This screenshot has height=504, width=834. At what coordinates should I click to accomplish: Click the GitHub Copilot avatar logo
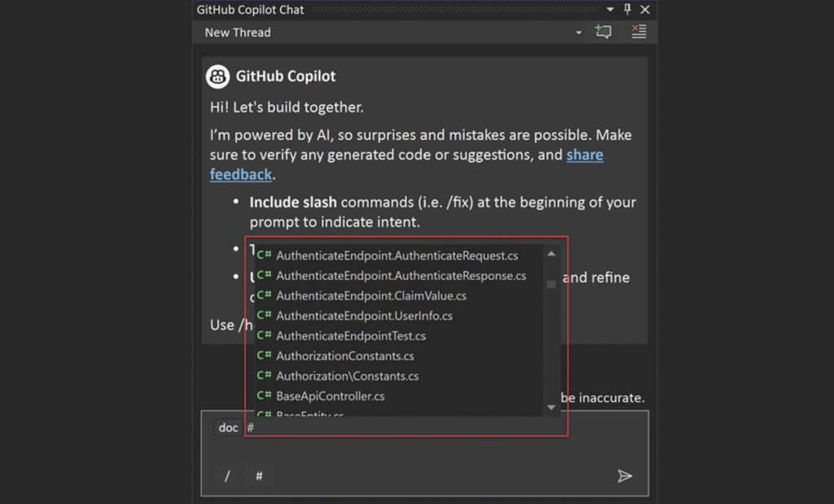(x=217, y=77)
